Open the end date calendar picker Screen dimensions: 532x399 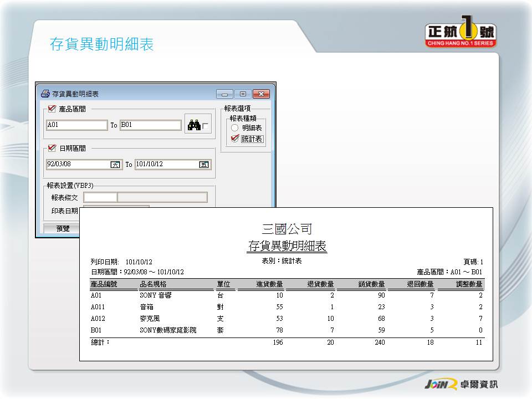coord(204,165)
